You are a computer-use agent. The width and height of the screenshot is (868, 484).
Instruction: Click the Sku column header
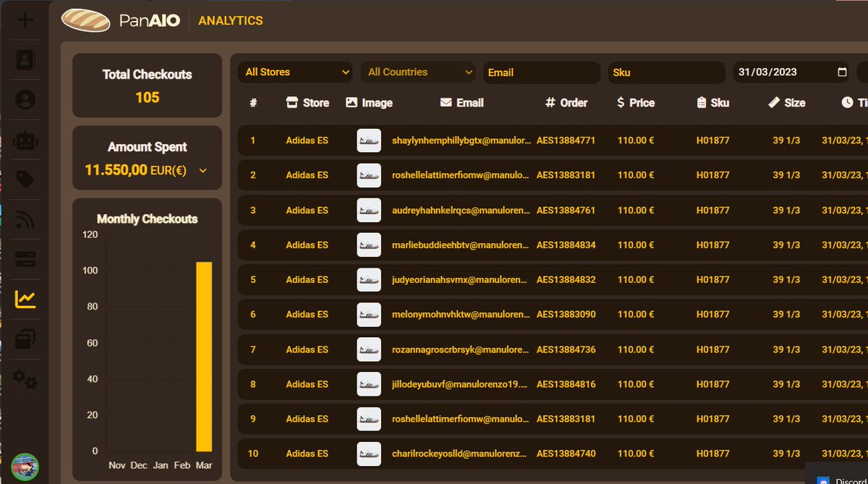pos(712,103)
